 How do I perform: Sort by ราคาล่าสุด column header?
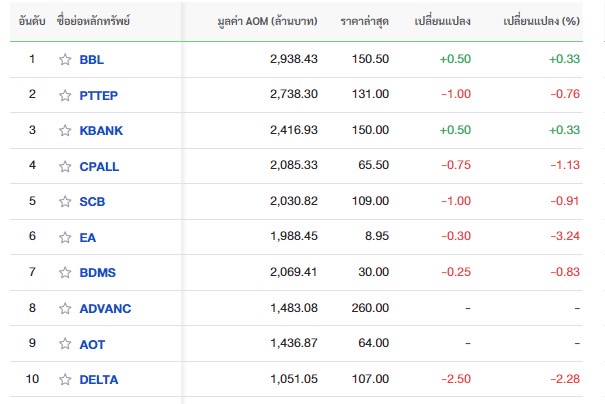[x=364, y=20]
